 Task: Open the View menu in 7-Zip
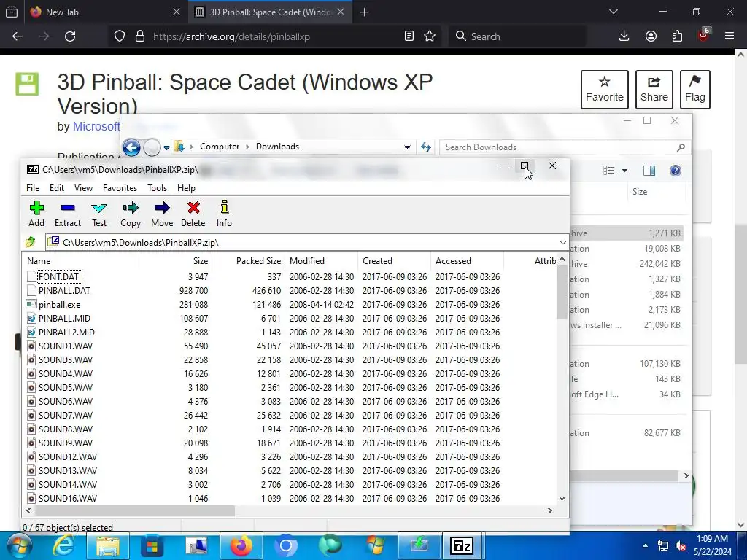(x=83, y=188)
